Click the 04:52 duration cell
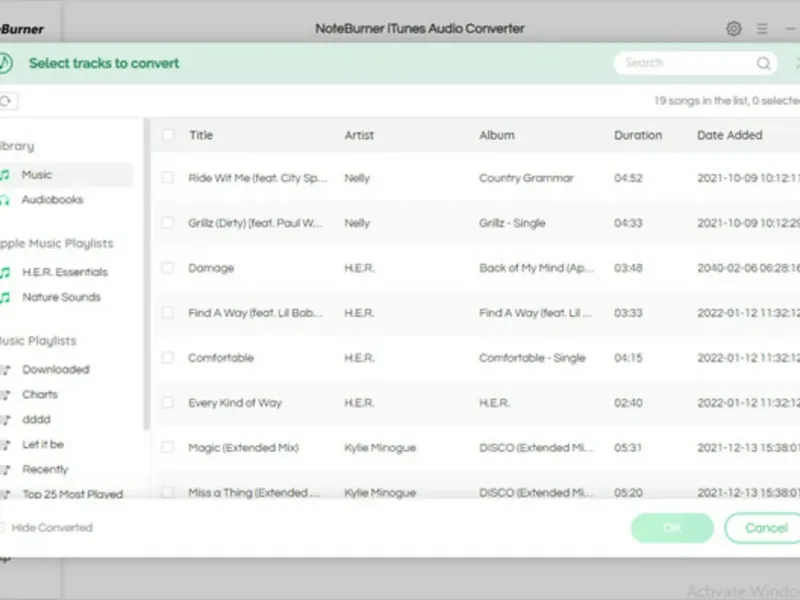The height and width of the screenshot is (600, 800). point(628,178)
